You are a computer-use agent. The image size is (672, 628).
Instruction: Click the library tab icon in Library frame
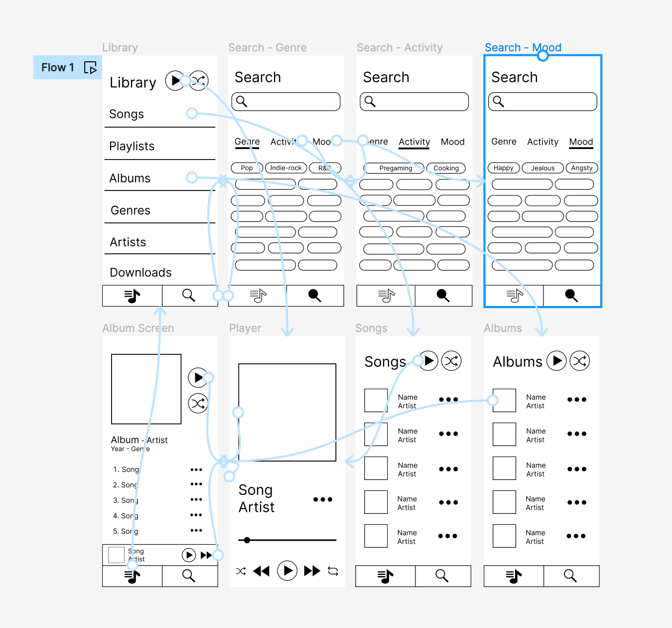coord(132,296)
